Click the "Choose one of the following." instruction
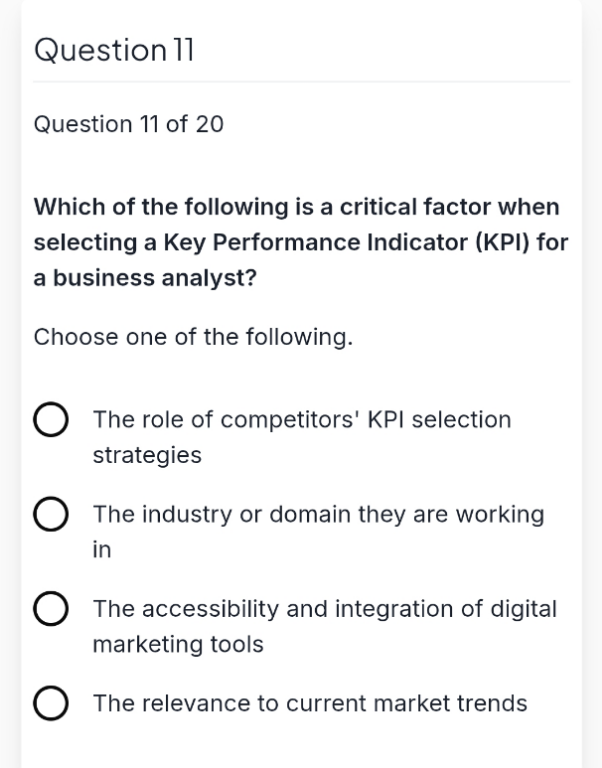 coord(193,337)
